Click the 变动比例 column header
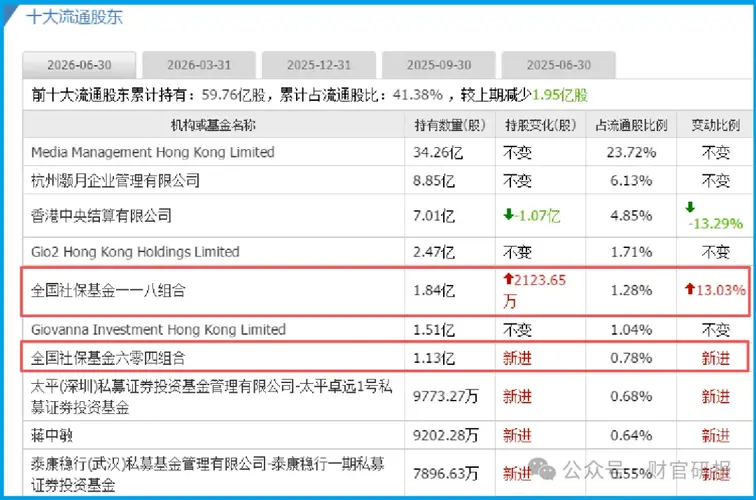This screenshot has width=756, height=500. pos(716,125)
